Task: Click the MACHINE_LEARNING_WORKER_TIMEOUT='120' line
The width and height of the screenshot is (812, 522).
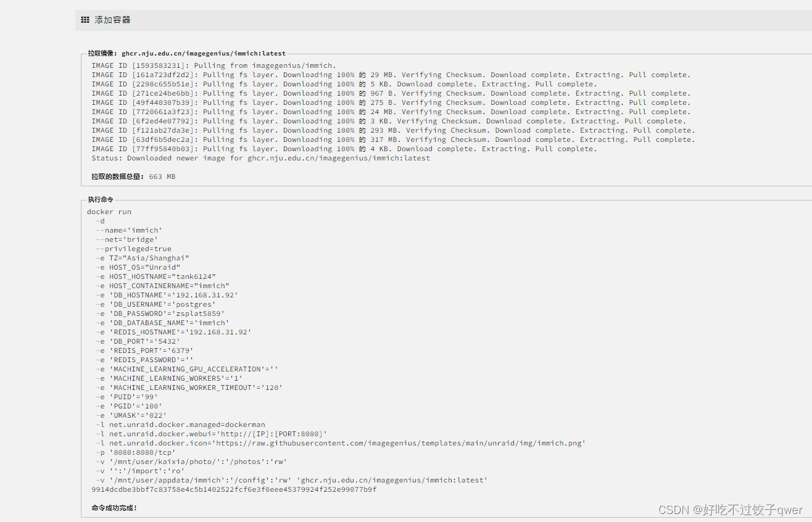Action: [189, 387]
